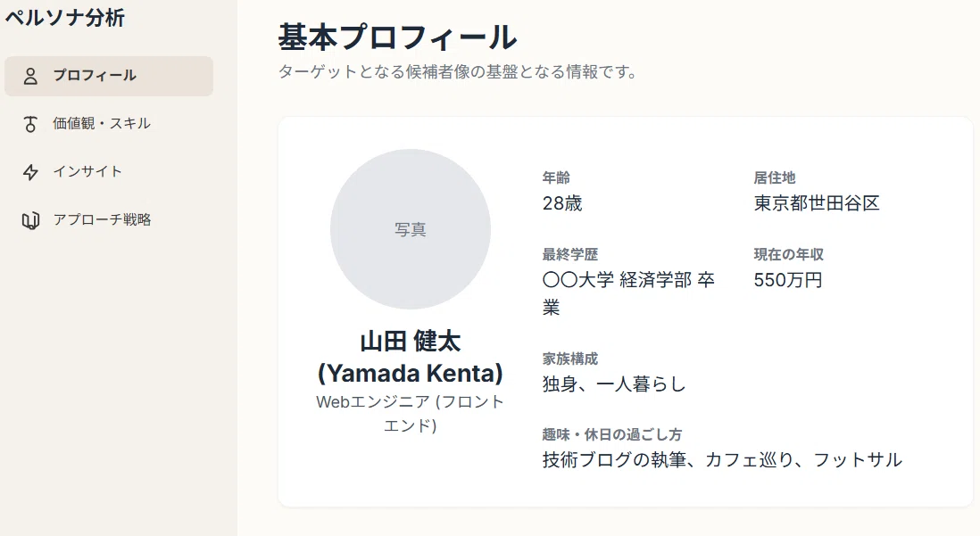Select the 独身、一人暮らし family text
The height and width of the screenshot is (536, 980).
click(614, 383)
